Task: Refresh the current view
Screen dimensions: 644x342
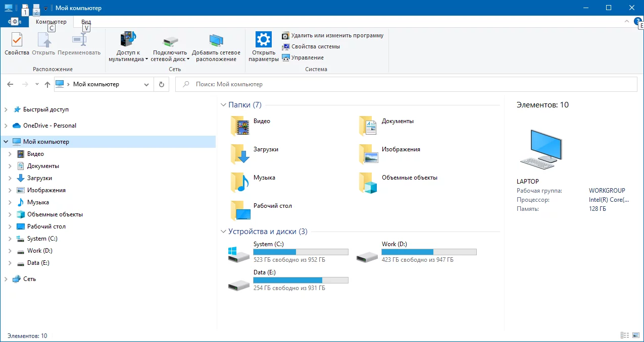Action: click(161, 84)
